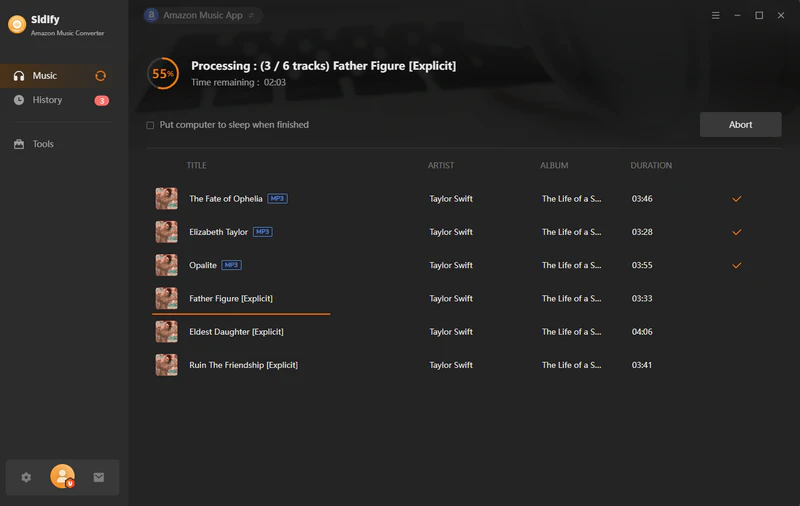Viewport: 800px width, 506px height.
Task: Minimize the Sidify window
Action: click(x=737, y=15)
